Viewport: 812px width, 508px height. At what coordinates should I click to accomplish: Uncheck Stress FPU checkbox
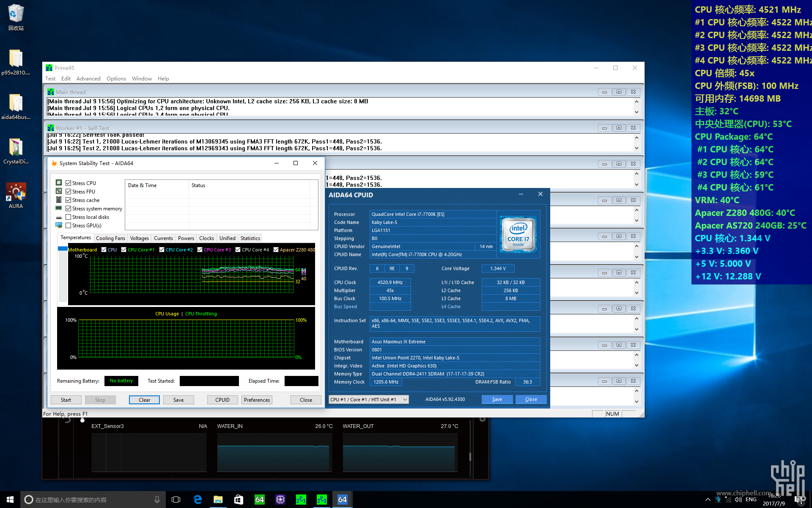click(x=68, y=191)
